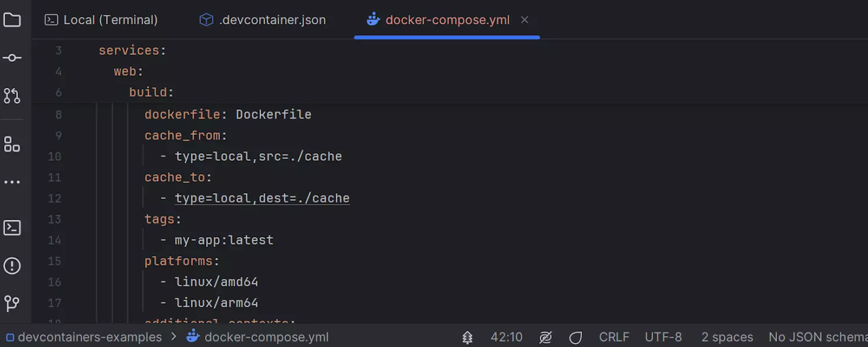Change file encoding via UTF-8 selector

[x=663, y=337]
